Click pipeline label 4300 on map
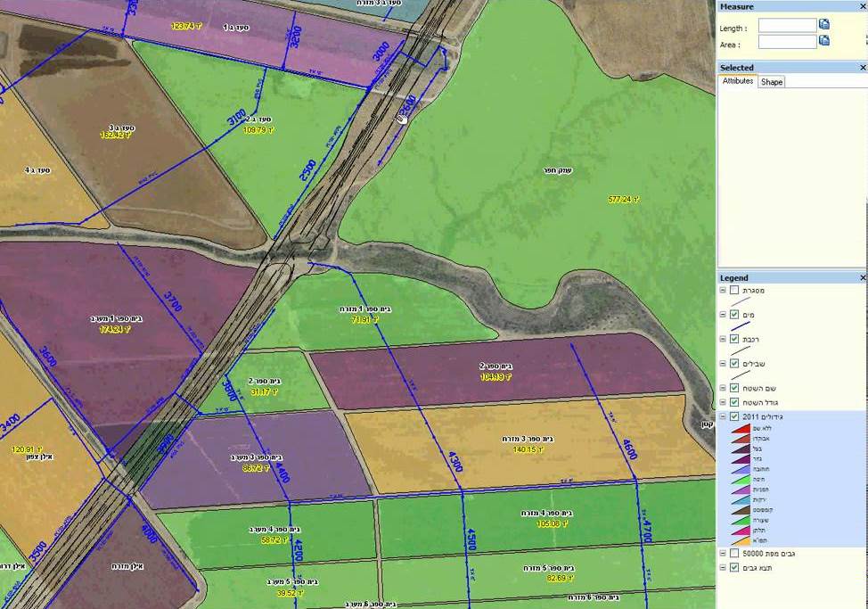The image size is (868, 609). tap(455, 462)
